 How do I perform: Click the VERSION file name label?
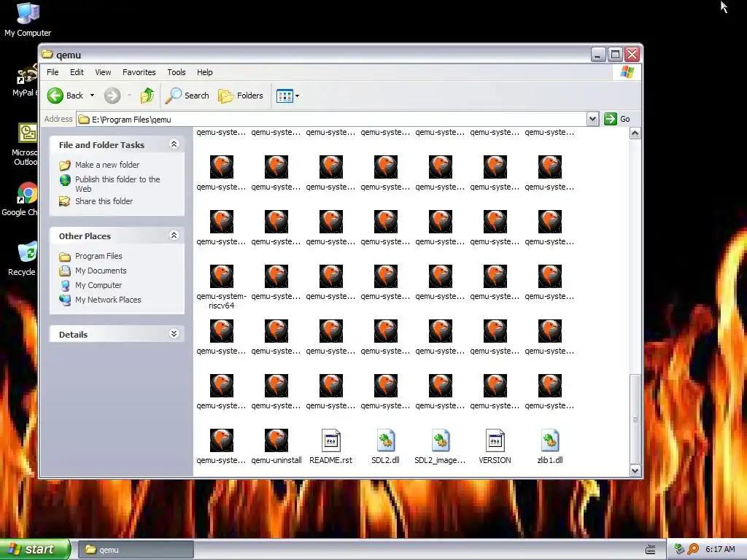pyautogui.click(x=495, y=461)
